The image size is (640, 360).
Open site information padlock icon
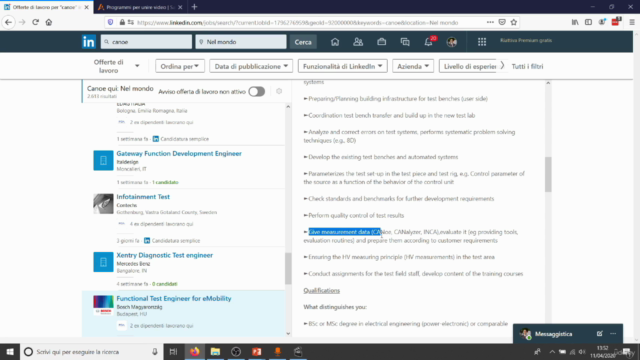(x=122, y=22)
